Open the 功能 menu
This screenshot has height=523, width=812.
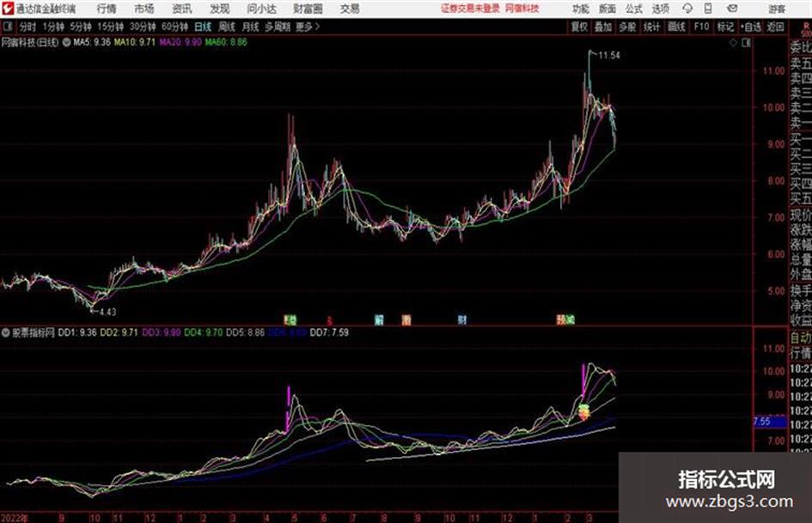(x=581, y=9)
